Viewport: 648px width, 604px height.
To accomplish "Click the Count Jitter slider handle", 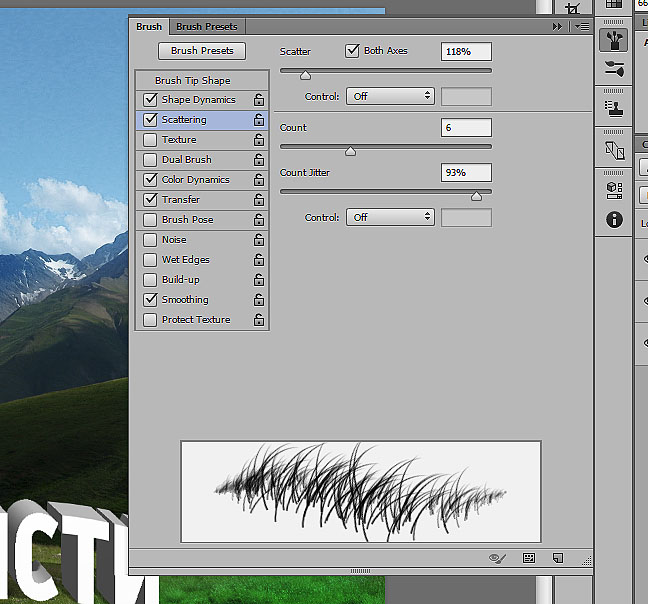I will 476,196.
